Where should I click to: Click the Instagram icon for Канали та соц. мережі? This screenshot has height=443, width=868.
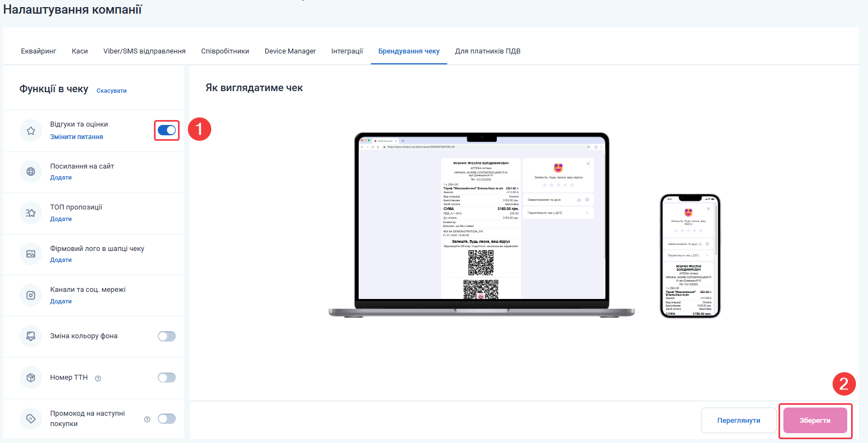click(31, 295)
